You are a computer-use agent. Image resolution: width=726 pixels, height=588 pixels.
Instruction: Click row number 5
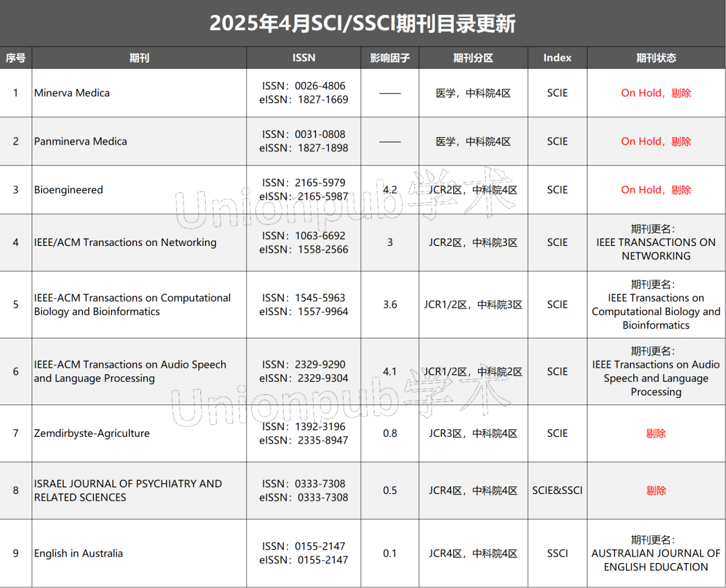[15, 304]
